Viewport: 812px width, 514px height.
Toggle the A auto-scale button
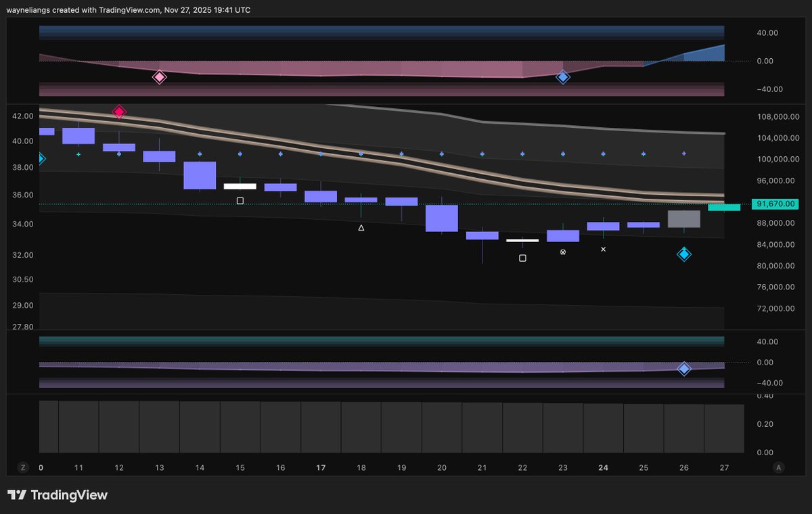tap(779, 467)
